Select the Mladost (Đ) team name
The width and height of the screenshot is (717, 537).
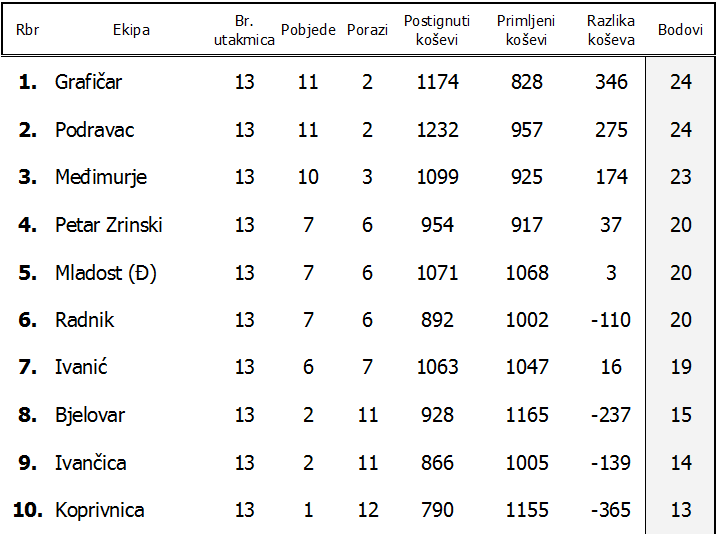105,273
